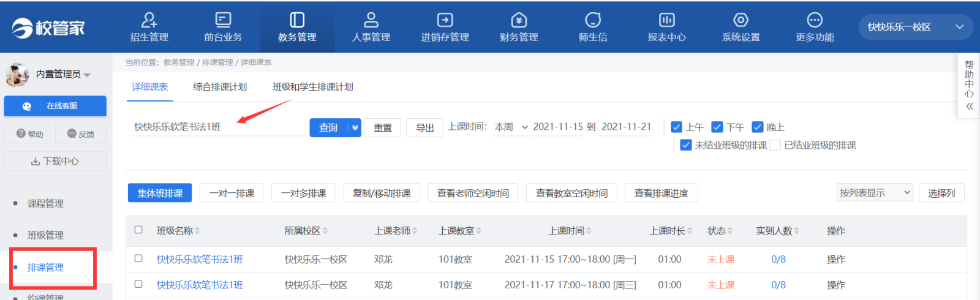
Task: Select 班级管理 in the left sidebar
Action: click(x=45, y=235)
